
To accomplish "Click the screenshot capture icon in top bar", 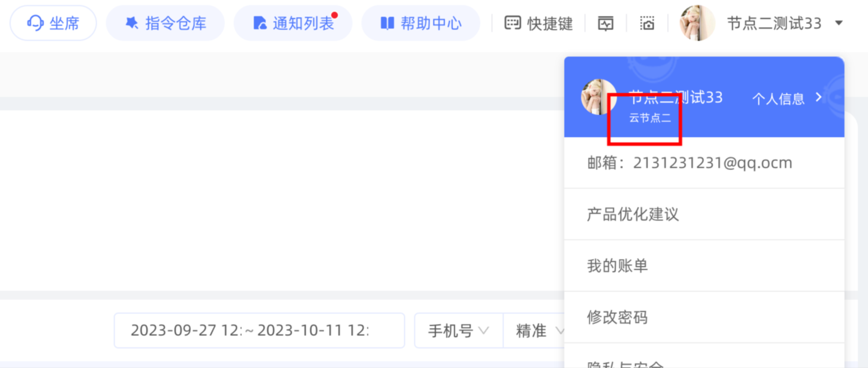I will (x=647, y=24).
